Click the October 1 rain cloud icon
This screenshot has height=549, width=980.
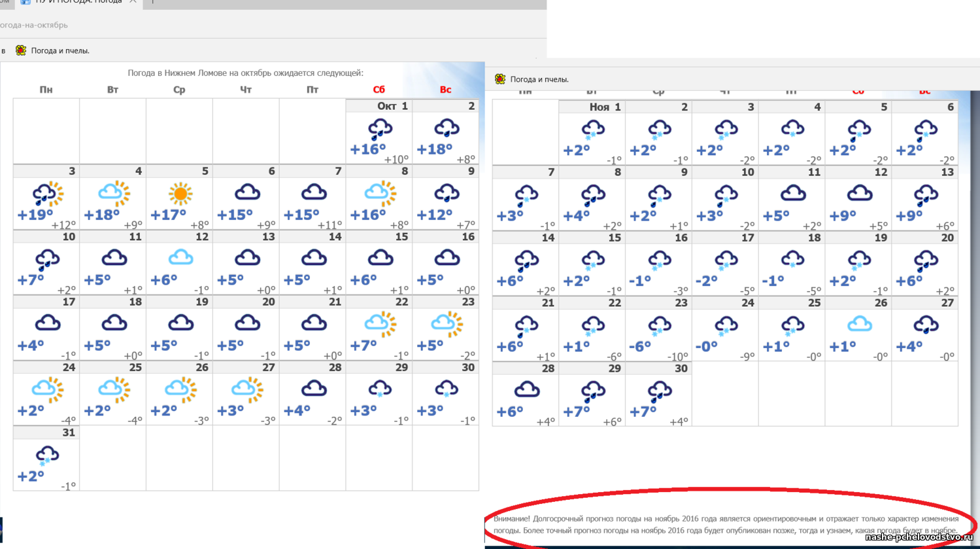tap(380, 129)
